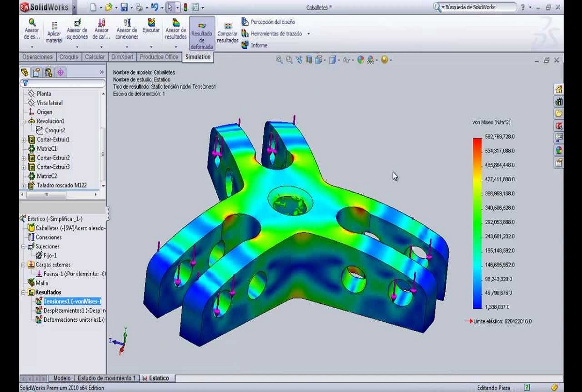Click Section view icon
Image resolution: width=582 pixels, height=392 pixels.
pyautogui.click(x=308, y=60)
